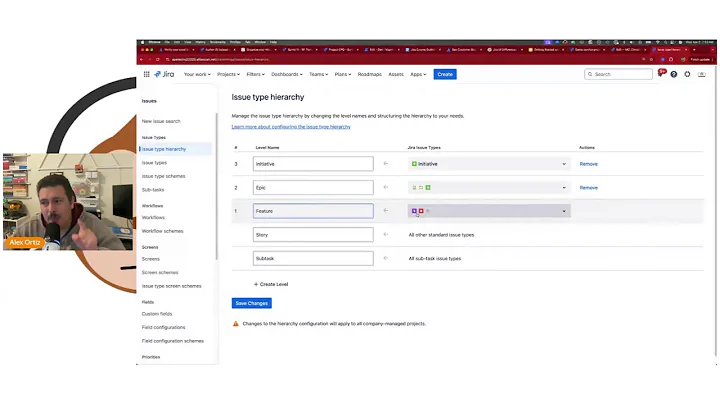The image size is (720, 404).
Task: Open the Jira app switcher grid
Action: pos(146,74)
